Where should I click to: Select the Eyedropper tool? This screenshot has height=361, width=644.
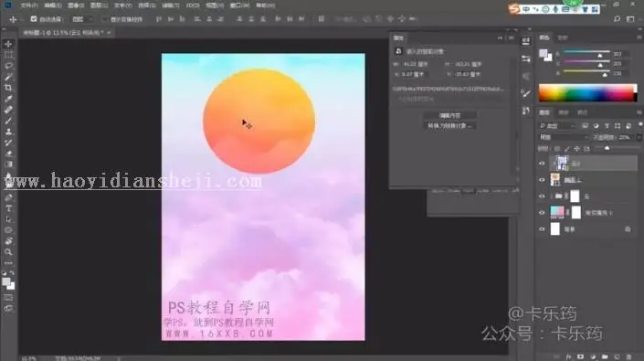click(8, 99)
